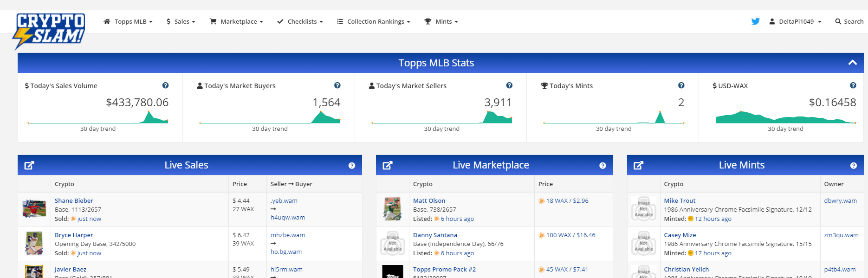View owner dbwry.wam profile
868x278 pixels.
click(x=841, y=200)
